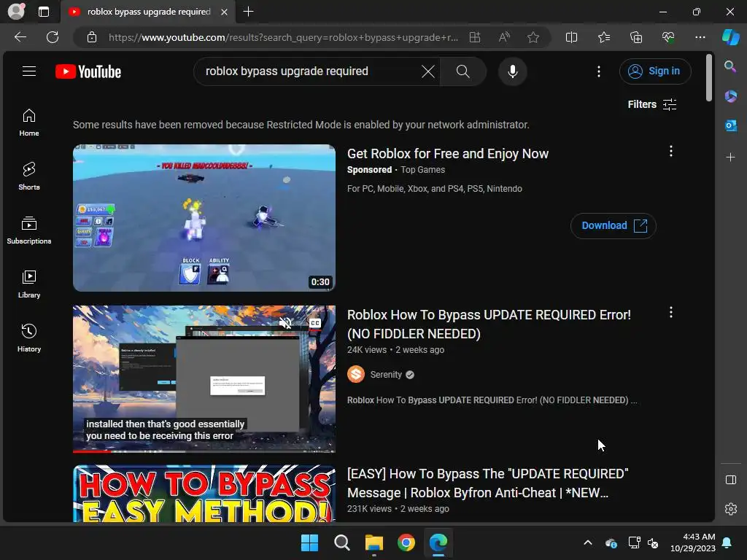Open Browser essentials heart icon

[668, 37]
